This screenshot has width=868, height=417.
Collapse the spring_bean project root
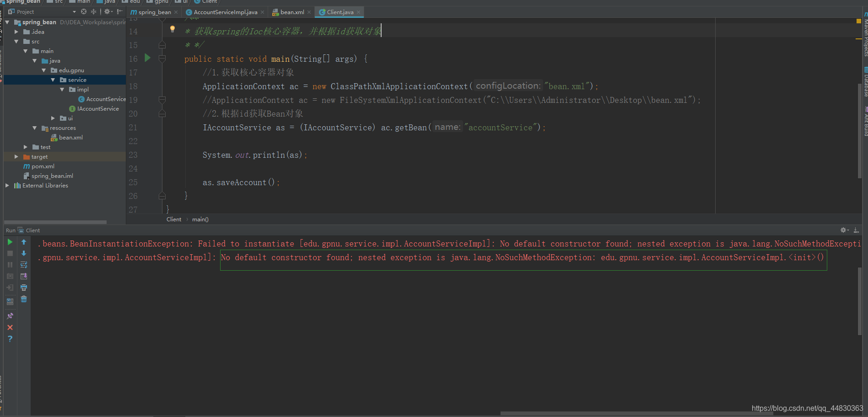coord(7,22)
